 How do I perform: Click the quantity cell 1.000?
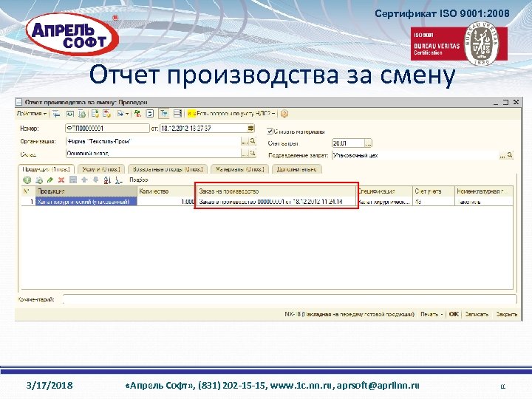[x=166, y=202]
